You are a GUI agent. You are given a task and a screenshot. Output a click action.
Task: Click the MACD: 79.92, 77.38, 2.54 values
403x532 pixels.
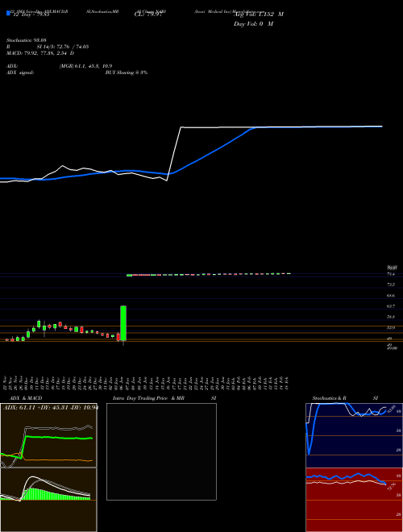point(40,53)
